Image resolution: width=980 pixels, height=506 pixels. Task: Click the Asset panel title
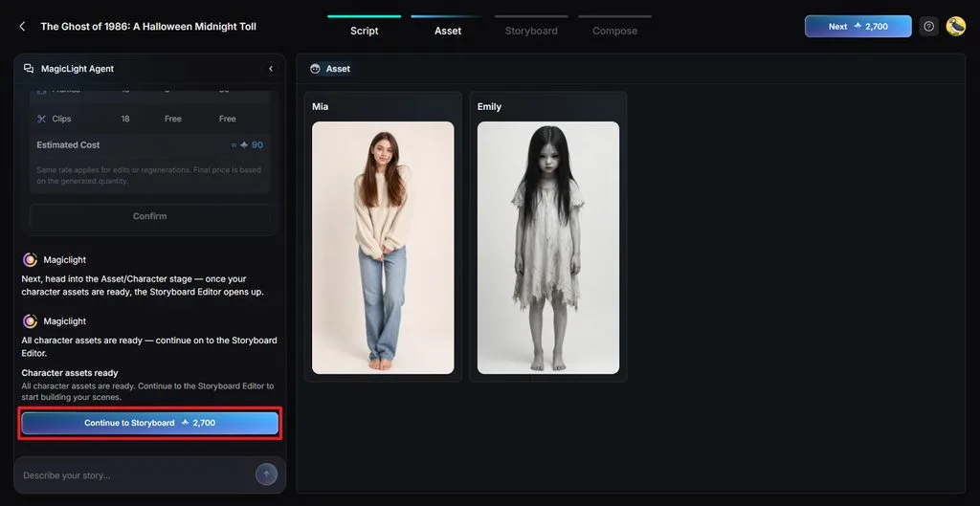pos(338,69)
